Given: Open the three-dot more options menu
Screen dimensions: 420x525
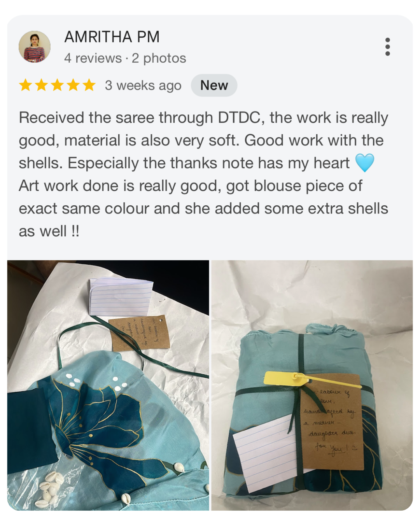Looking at the screenshot, I should click(x=387, y=47).
